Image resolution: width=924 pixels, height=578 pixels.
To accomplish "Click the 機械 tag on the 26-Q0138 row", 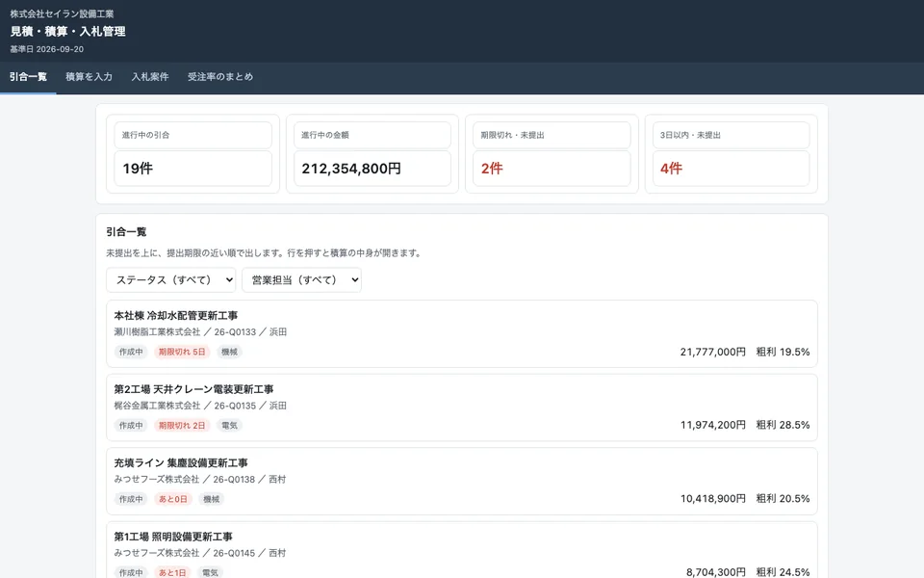I will pyautogui.click(x=211, y=500).
